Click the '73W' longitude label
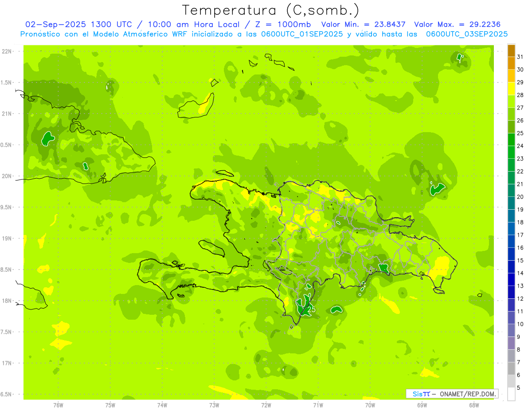Viewport: 532px width, 411px height. (214, 405)
